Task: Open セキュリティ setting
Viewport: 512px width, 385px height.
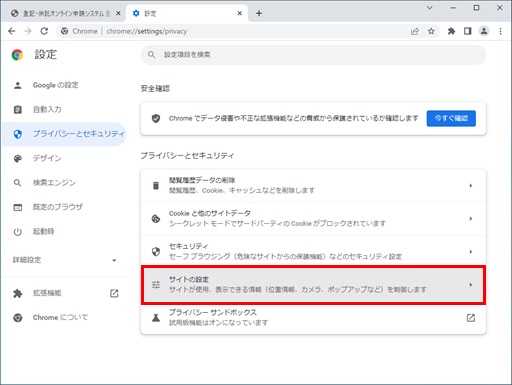Action: coord(313,252)
